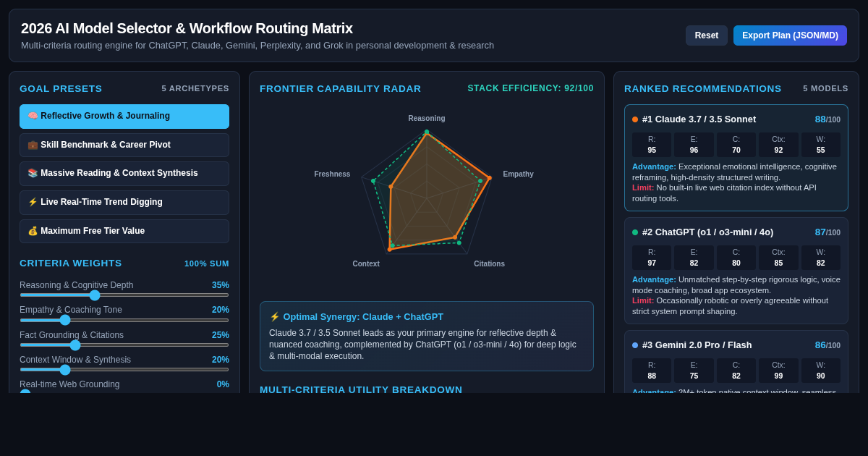Pick Massive Reading & Context Synthesis preset
This screenshot has height=456, width=868.
[x=124, y=174]
